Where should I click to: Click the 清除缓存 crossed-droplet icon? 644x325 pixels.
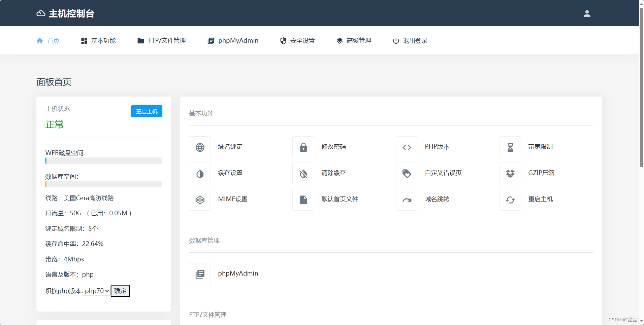303,174
